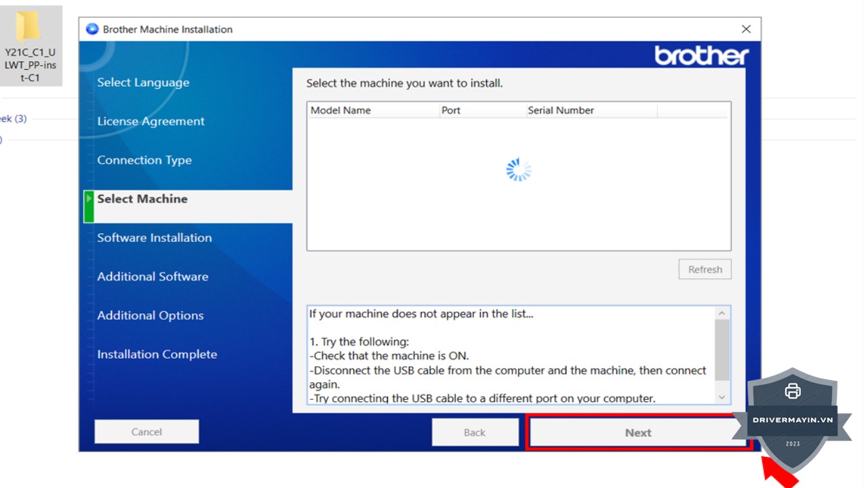Click the Port column header
Viewport: 868px width, 488px height.
click(482, 110)
